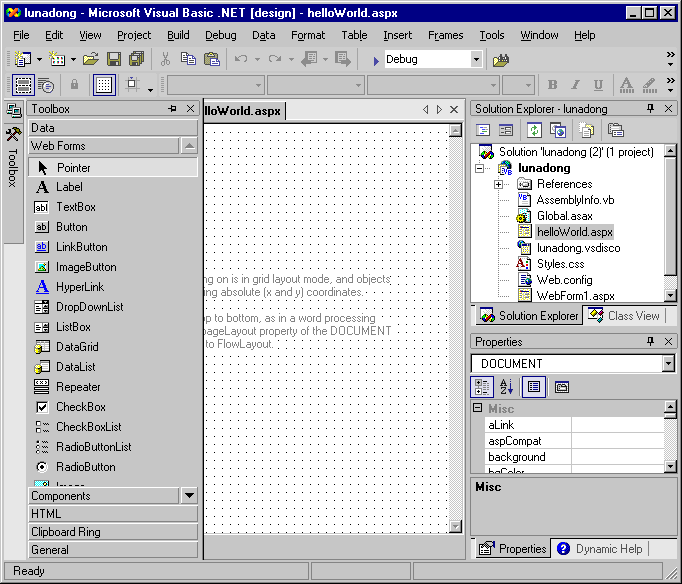
Task: Click Show All Files icon in Solution Explorer
Action: click(586, 130)
